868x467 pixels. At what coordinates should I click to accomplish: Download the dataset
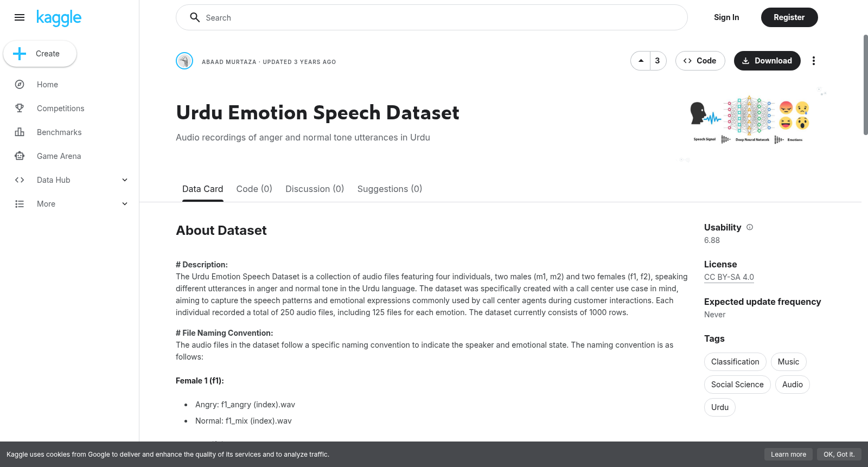767,61
